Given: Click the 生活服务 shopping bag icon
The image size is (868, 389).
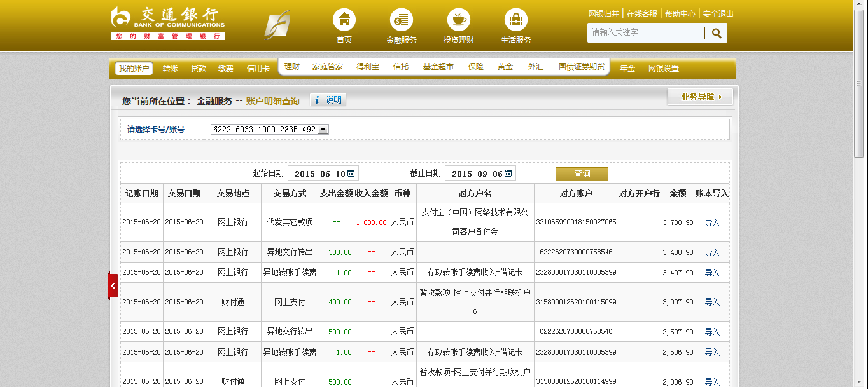Looking at the screenshot, I should tap(515, 20).
